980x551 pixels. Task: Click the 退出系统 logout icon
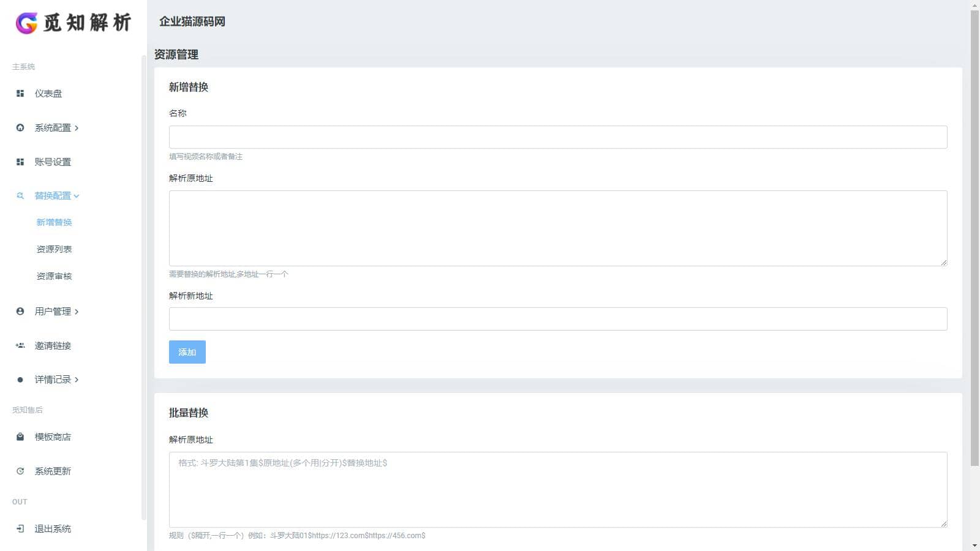(x=20, y=529)
